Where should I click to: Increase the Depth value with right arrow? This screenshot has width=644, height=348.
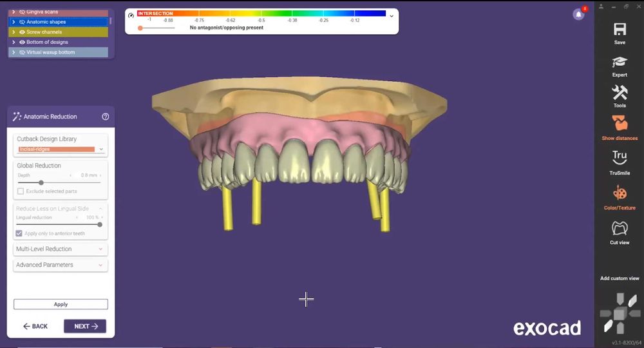pos(100,175)
